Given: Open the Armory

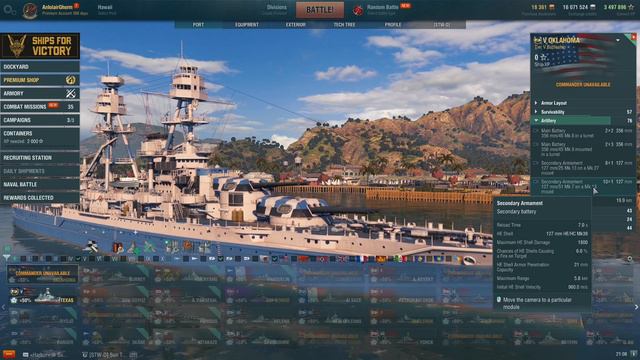Looking at the screenshot, I should coord(40,93).
